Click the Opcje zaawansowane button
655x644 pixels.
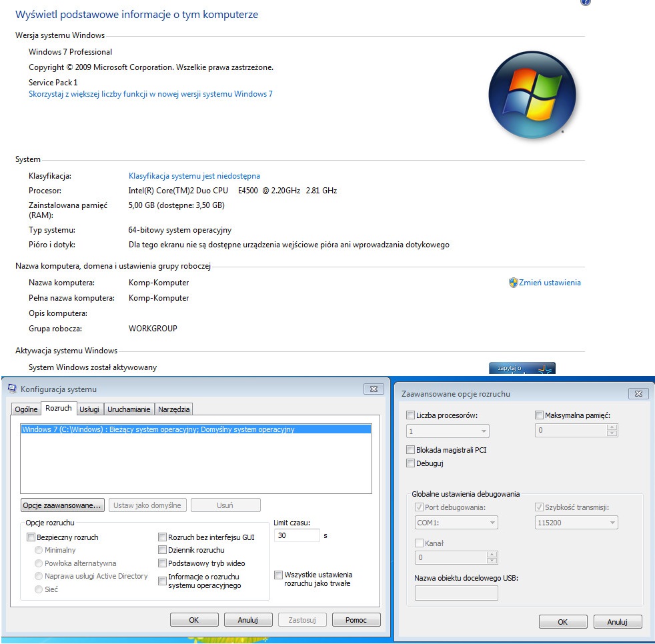click(x=62, y=505)
